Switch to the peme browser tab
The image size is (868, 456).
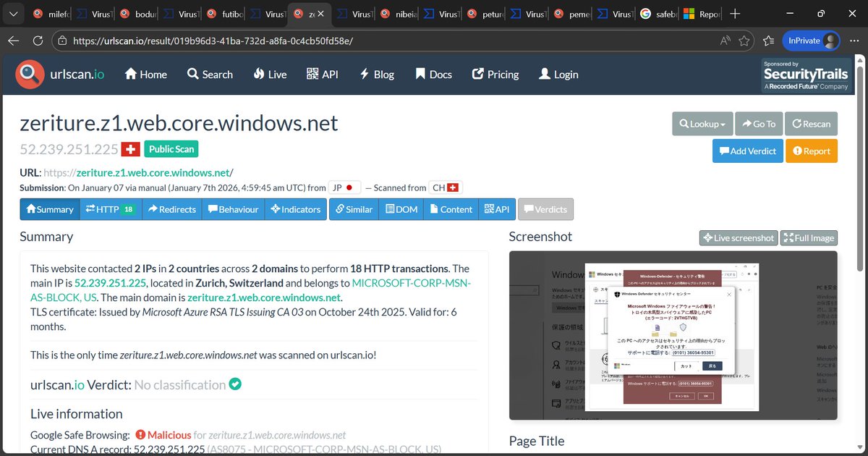572,14
